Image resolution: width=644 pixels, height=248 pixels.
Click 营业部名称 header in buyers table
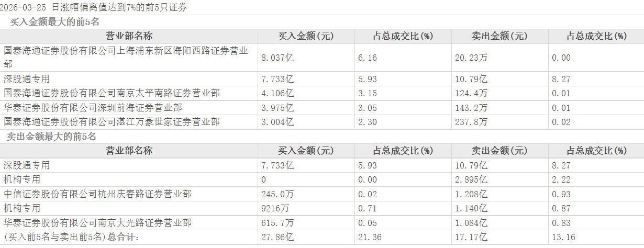click(129, 36)
